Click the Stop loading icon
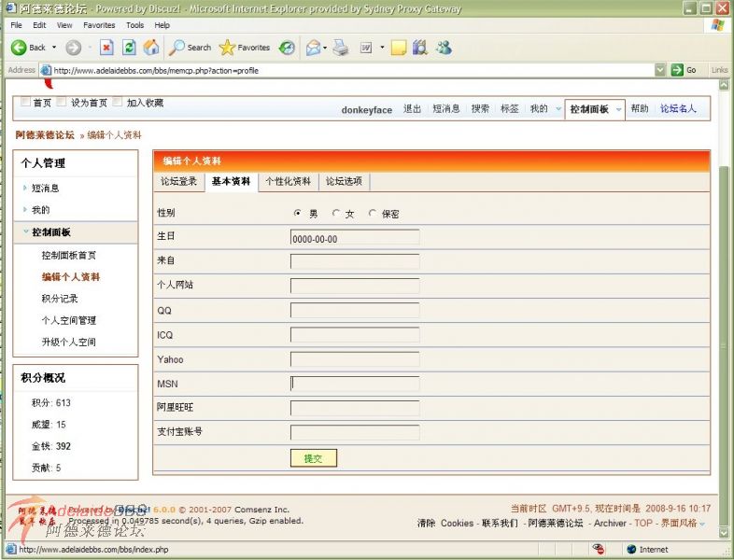The width and height of the screenshot is (734, 560). coord(106,48)
